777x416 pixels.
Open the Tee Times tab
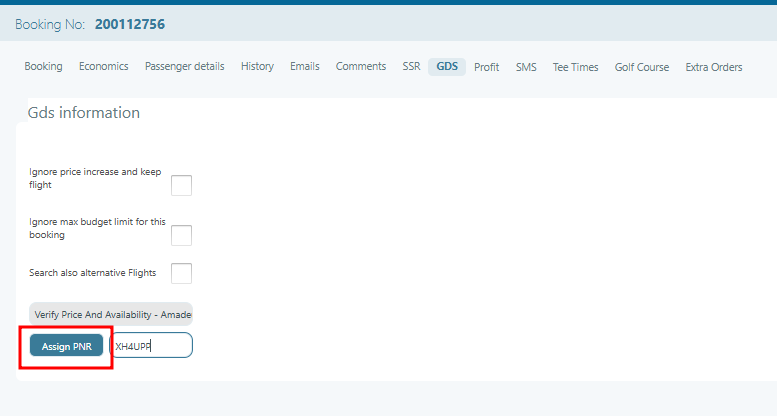575,67
